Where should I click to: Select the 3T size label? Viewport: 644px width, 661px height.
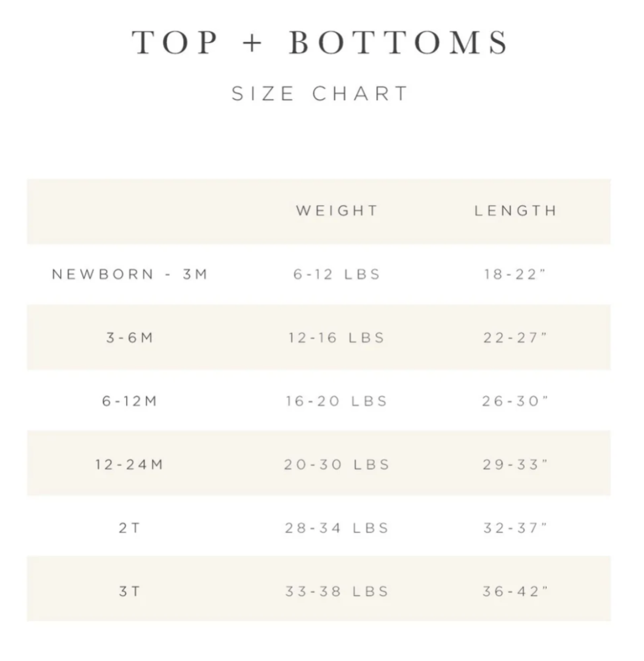pos(130,592)
